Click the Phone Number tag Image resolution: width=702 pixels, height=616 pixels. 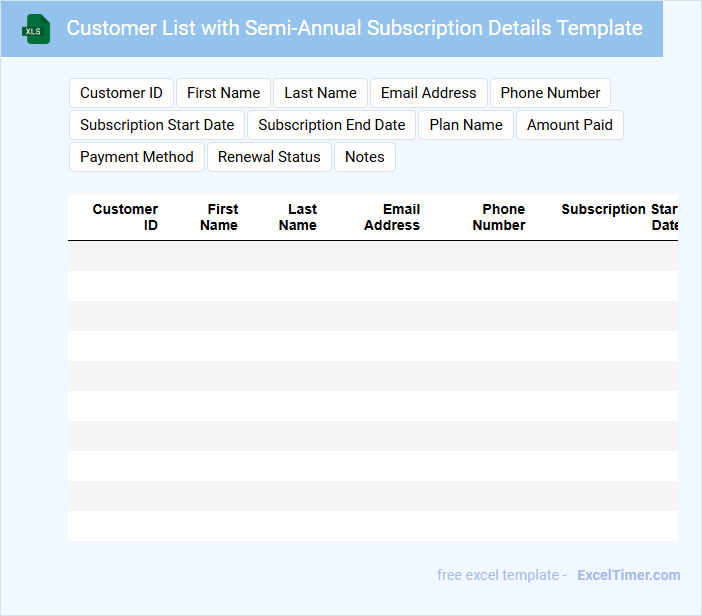coord(550,93)
